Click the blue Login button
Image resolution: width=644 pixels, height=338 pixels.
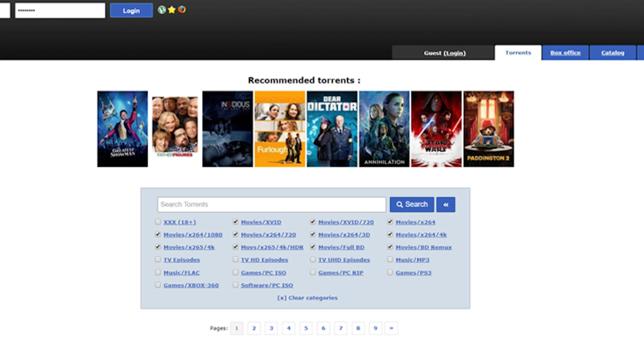(131, 11)
